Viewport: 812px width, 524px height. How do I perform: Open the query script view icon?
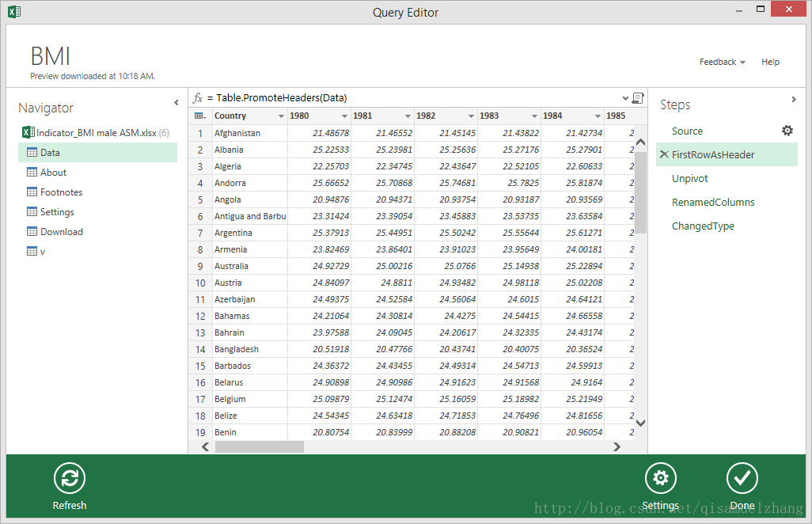tap(639, 98)
